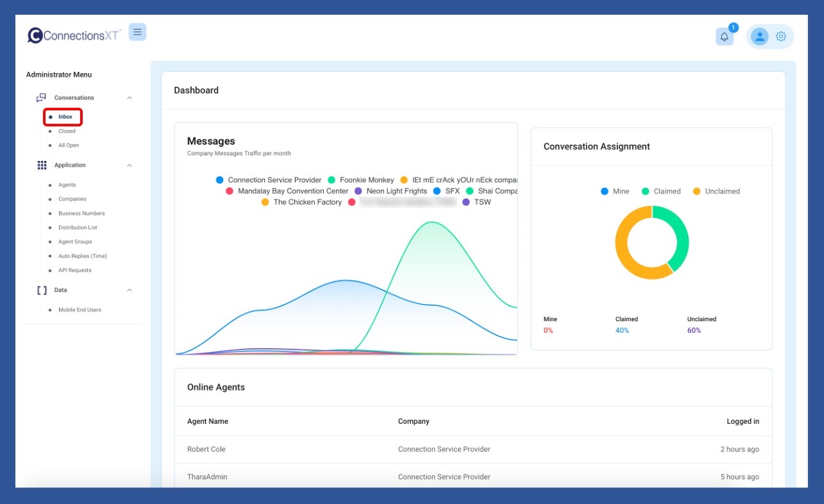The width and height of the screenshot is (824, 504).
Task: Open the Inbox menu item
Action: point(65,117)
